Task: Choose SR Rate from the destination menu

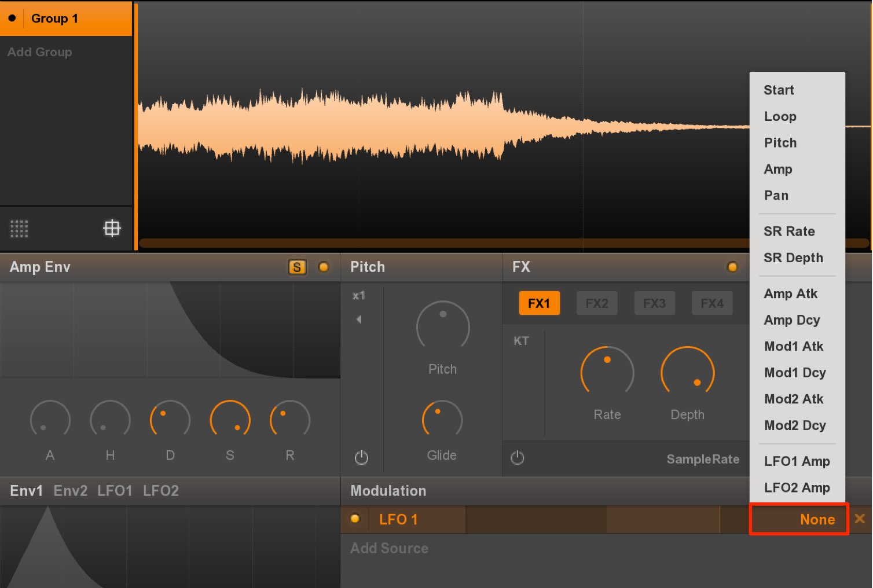Action: (797, 231)
